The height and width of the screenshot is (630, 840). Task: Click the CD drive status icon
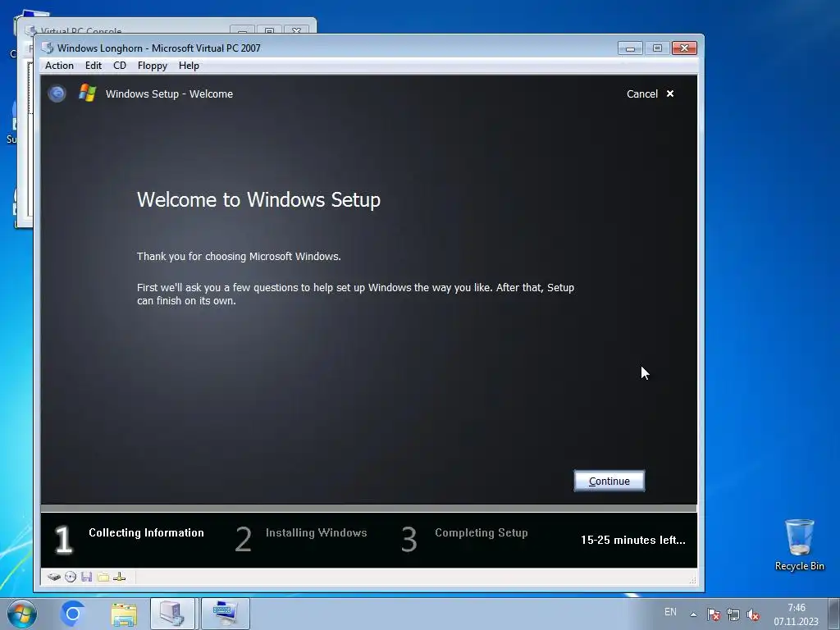point(71,577)
